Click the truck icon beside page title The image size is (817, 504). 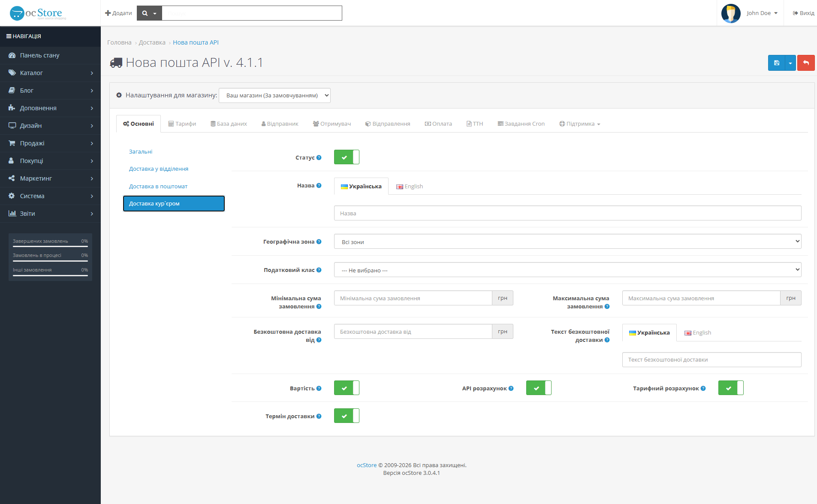tap(116, 63)
